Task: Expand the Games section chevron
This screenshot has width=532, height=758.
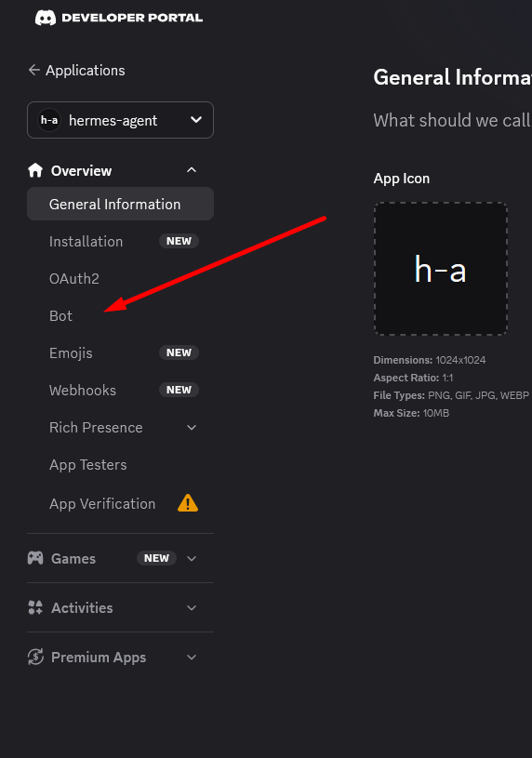Action: [192, 558]
